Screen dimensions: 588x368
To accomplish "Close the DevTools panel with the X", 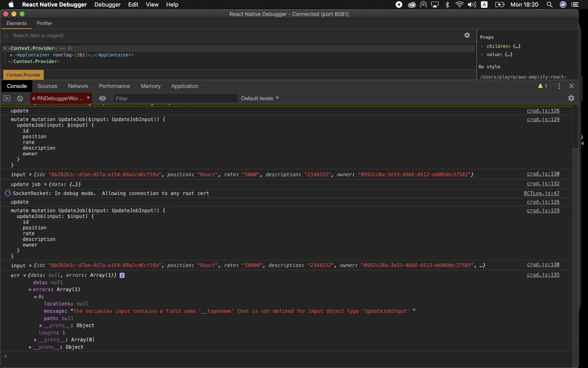I will pyautogui.click(x=571, y=86).
